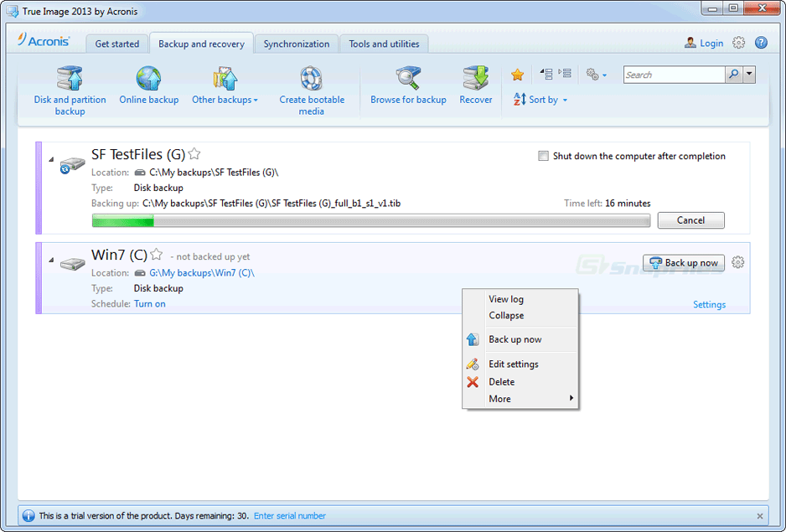The width and height of the screenshot is (786, 532).
Task: Click into the Search field
Action: (675, 75)
